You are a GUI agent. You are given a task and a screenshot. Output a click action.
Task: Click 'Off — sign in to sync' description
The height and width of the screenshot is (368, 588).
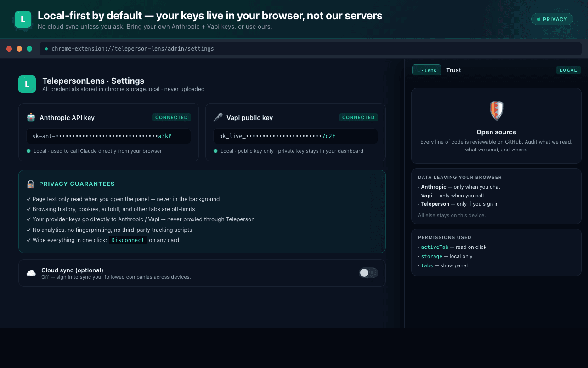click(116, 277)
